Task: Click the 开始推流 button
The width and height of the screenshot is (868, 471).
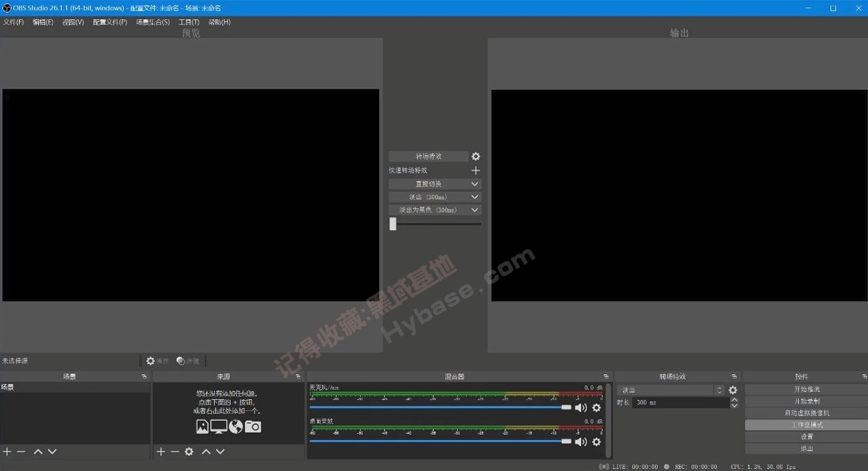Action: click(805, 388)
